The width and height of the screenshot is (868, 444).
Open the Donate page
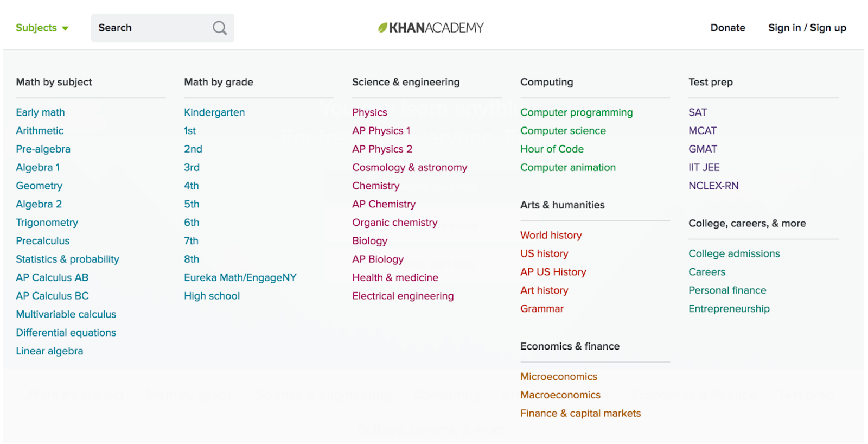(727, 28)
